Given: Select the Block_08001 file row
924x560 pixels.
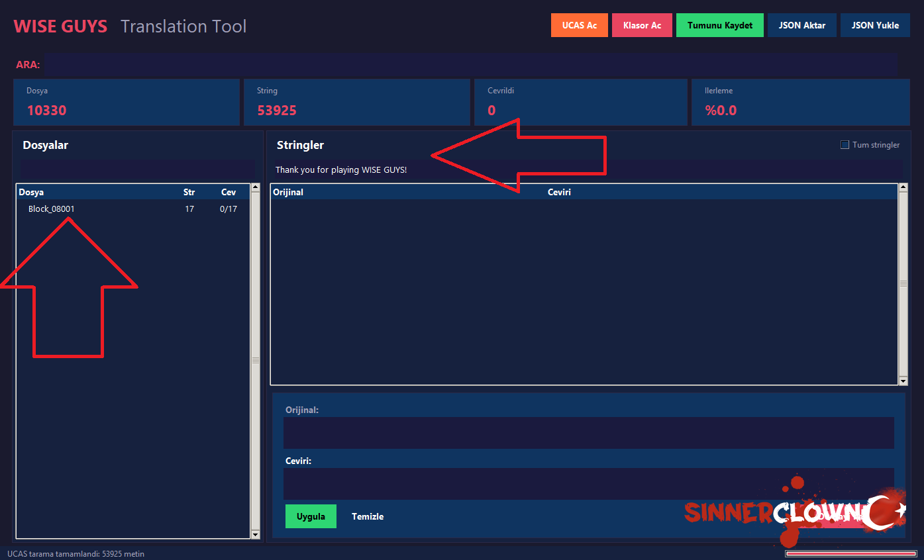Looking at the screenshot, I should 52,209.
